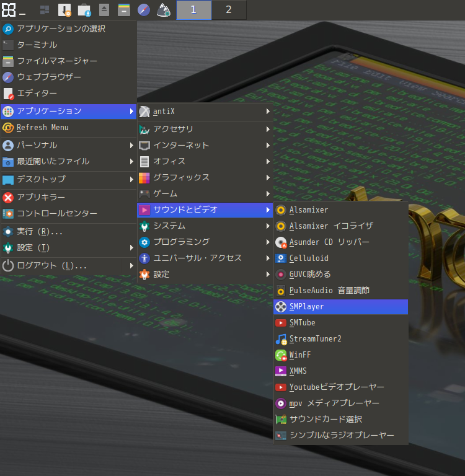Expand the インターネット submenu arrow

(268, 146)
